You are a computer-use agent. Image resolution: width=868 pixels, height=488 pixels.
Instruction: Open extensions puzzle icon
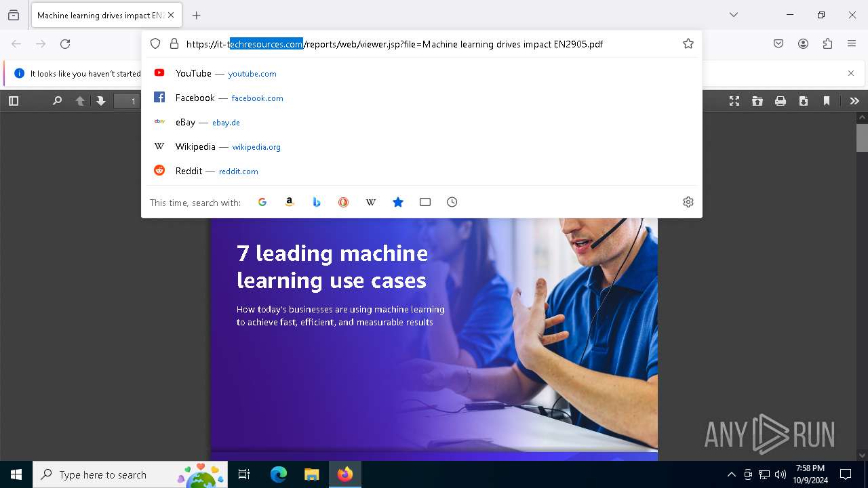pyautogui.click(x=827, y=44)
